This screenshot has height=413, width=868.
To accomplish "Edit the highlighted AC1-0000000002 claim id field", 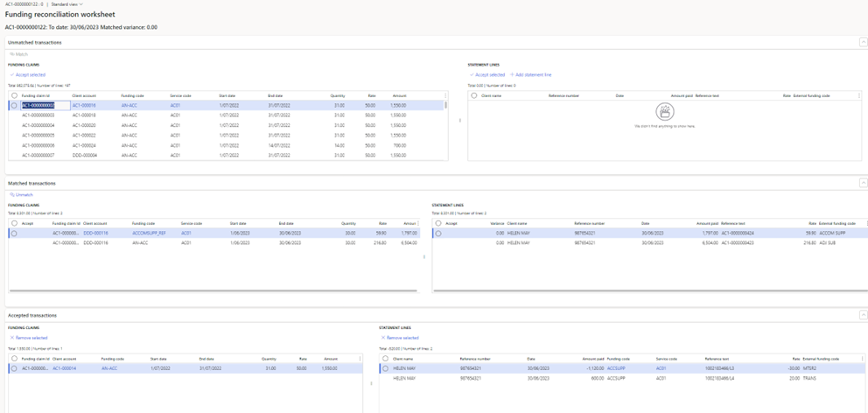I will pyautogui.click(x=45, y=105).
